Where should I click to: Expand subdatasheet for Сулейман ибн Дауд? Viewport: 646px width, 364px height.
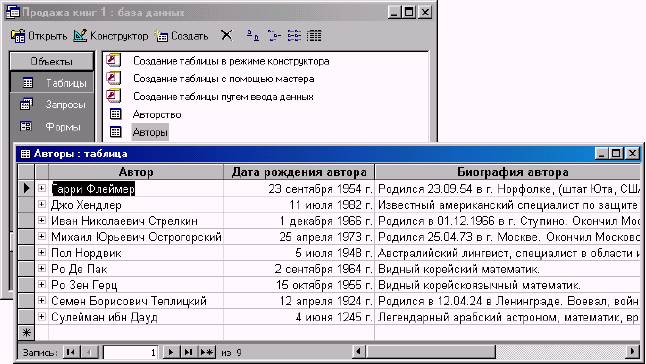(42, 317)
